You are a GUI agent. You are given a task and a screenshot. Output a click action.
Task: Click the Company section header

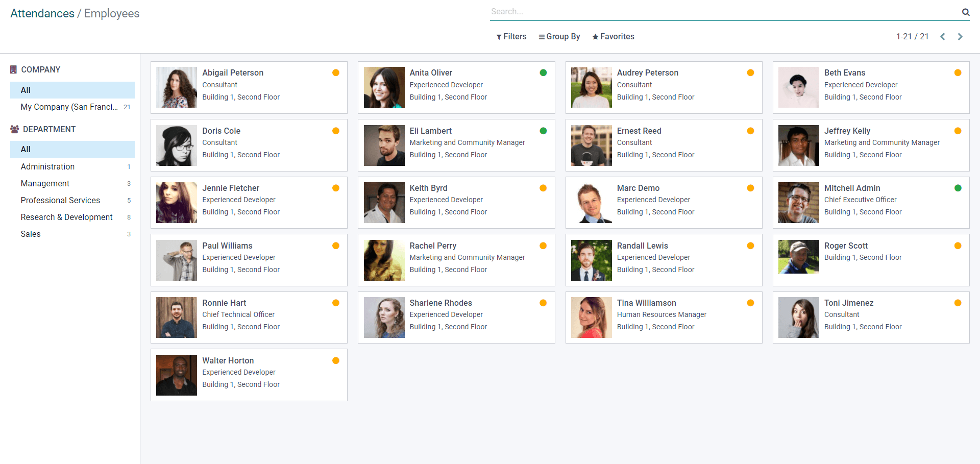coord(35,69)
